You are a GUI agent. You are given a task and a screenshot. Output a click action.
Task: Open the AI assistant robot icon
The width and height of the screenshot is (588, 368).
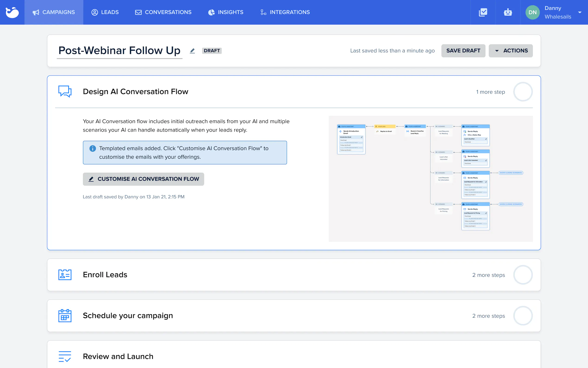click(x=507, y=12)
